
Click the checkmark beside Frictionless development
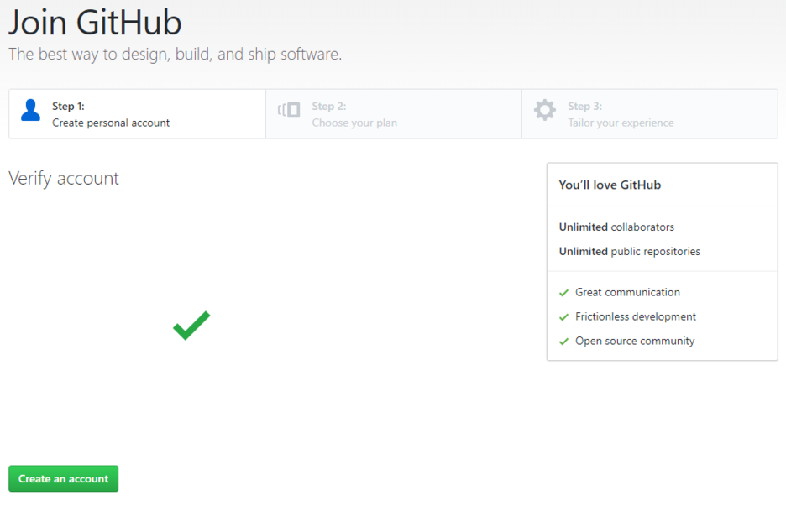click(x=563, y=316)
